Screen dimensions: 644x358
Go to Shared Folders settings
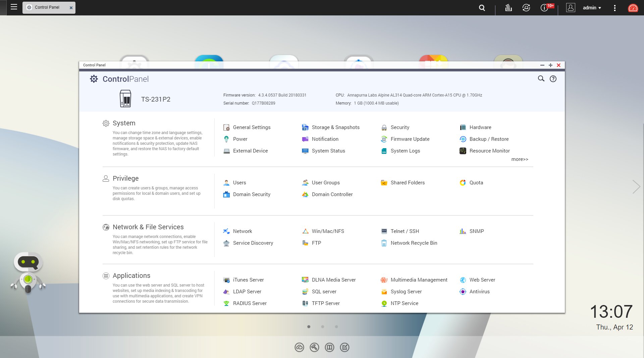407,183
